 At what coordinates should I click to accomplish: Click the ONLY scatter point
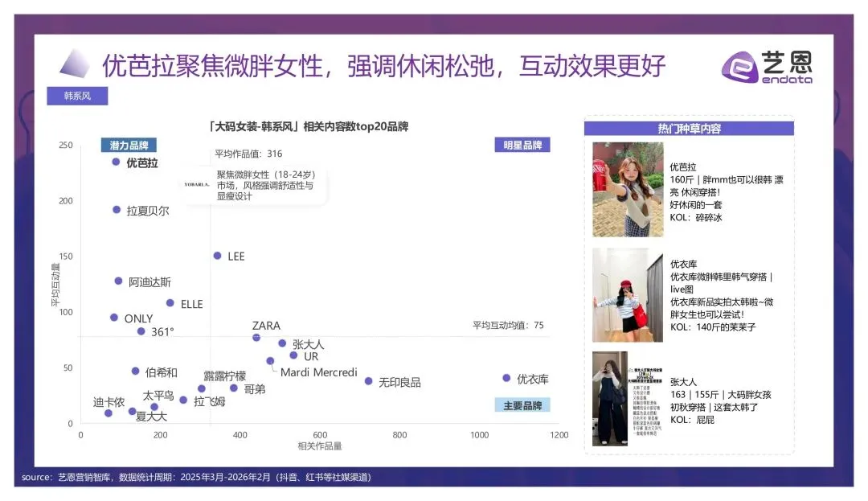(x=114, y=318)
